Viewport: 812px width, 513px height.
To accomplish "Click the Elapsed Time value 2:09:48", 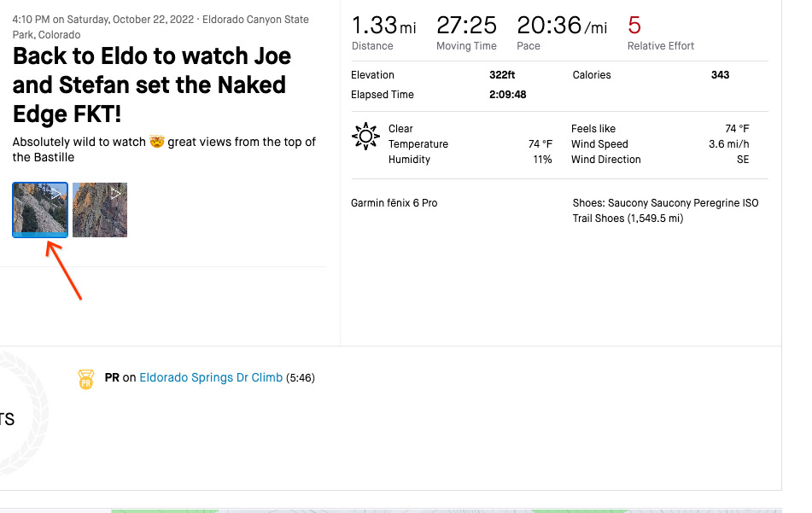I will pyautogui.click(x=507, y=95).
